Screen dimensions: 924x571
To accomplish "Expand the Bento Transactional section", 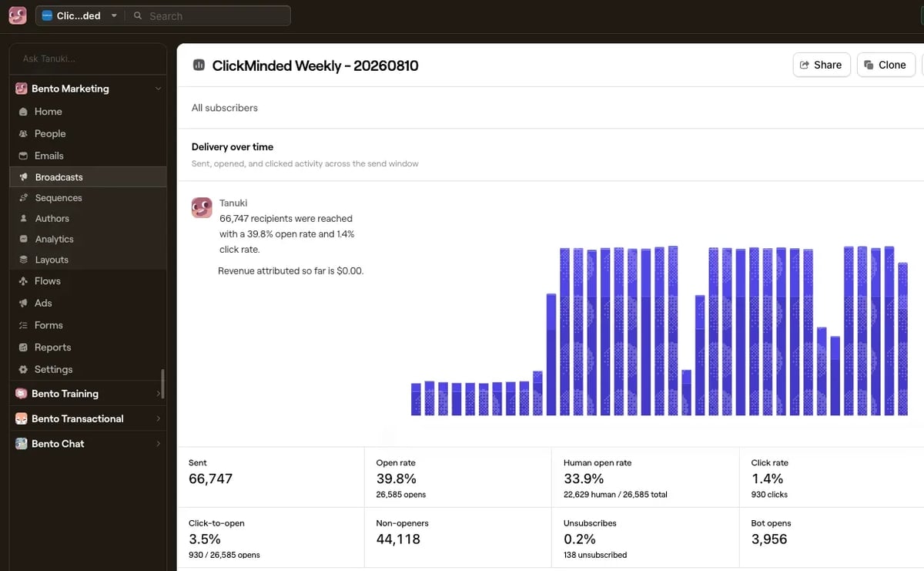I will click(x=88, y=418).
